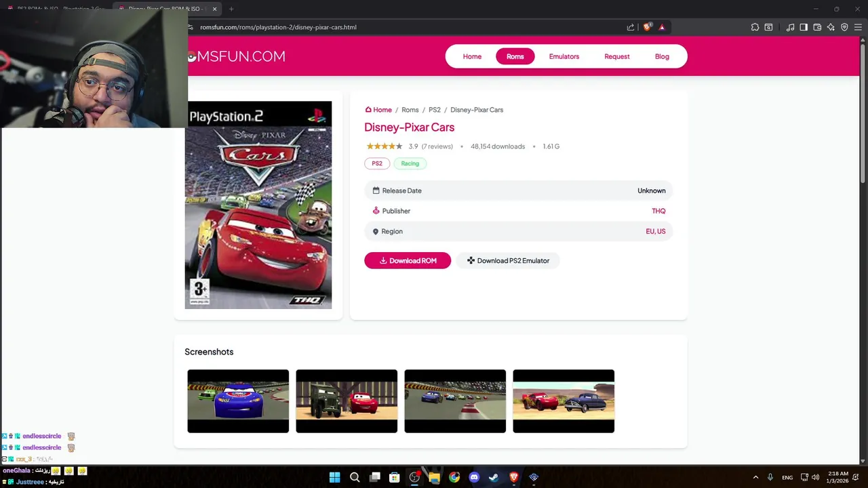Image resolution: width=868 pixels, height=488 pixels.
Task: Open the new tab plus button
Action: (231, 9)
